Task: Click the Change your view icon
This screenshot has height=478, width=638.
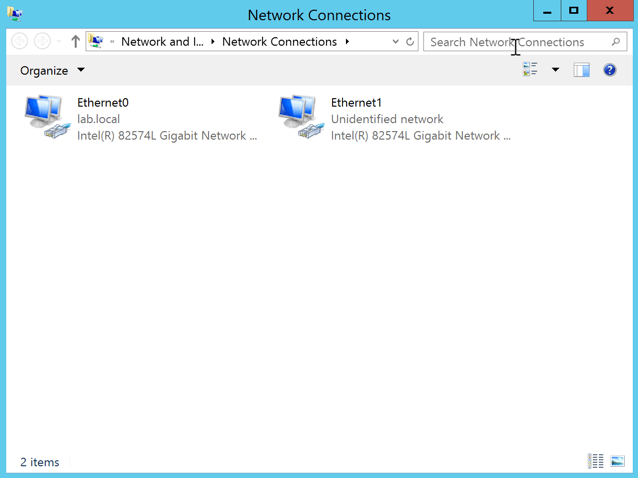Action: [530, 70]
